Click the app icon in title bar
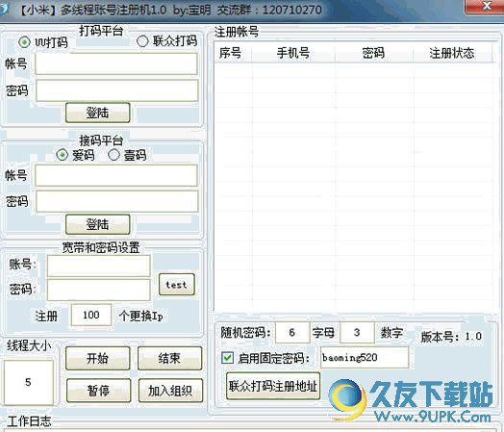Image resolution: width=504 pixels, height=432 pixels. tap(3, 9)
